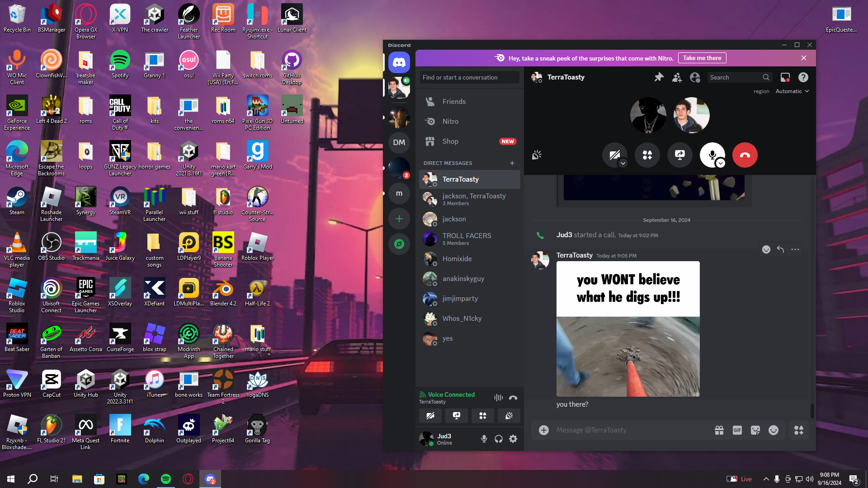Open sticker picker in message bar
This screenshot has height=488, width=868.
755,430
